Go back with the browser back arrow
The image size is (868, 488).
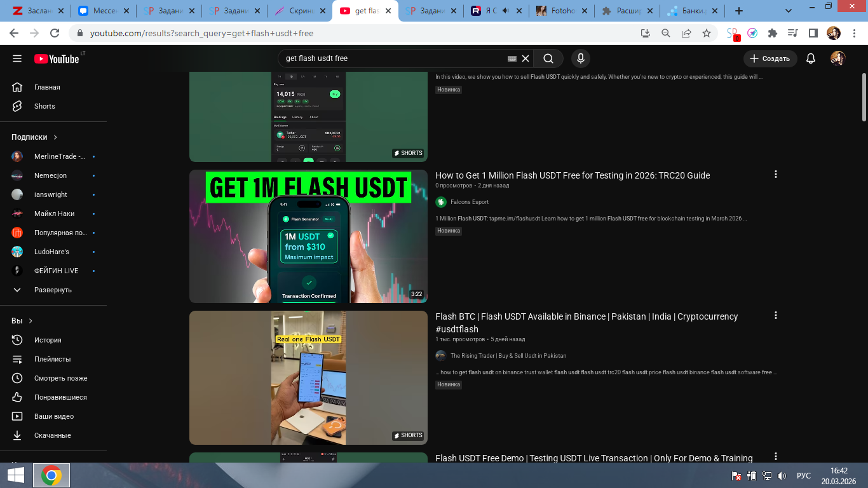click(x=14, y=33)
